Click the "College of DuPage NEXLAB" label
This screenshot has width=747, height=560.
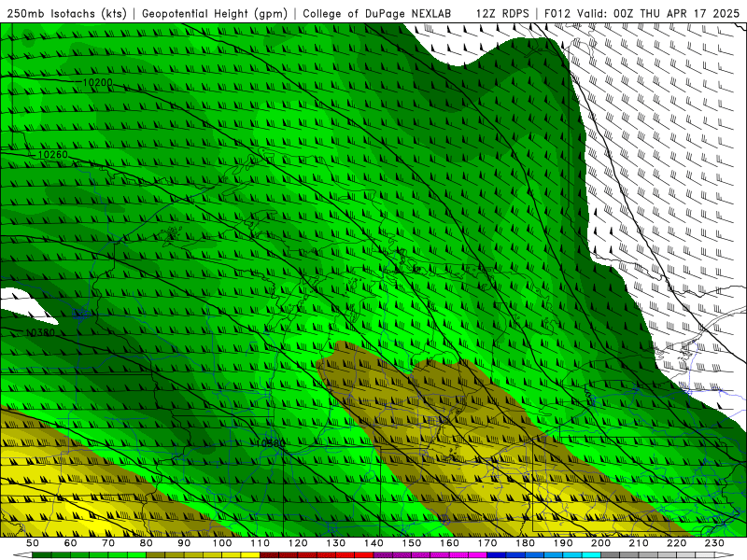(377, 14)
